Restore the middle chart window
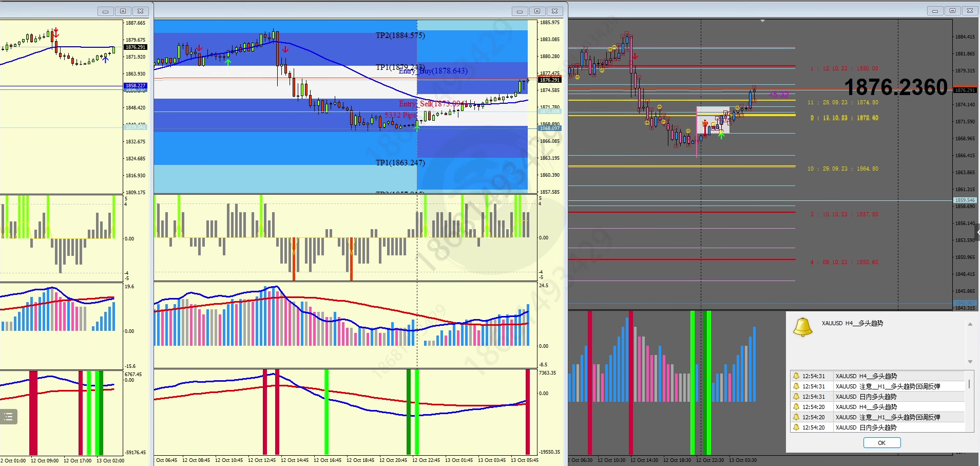Image resolution: width=980 pixels, height=466 pixels. click(537, 11)
